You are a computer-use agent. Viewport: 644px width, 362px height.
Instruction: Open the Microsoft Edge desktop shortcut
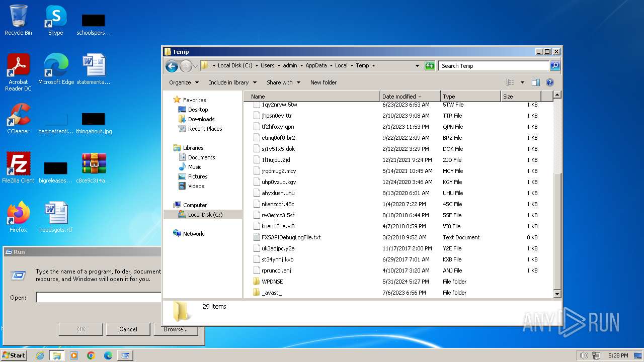(x=56, y=69)
